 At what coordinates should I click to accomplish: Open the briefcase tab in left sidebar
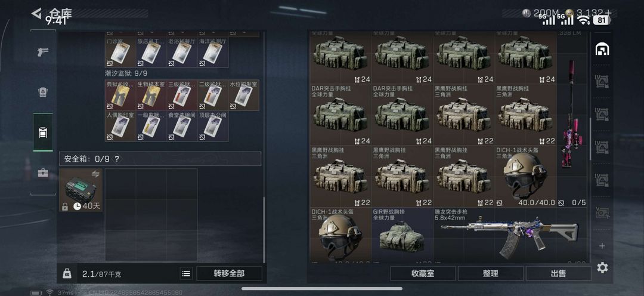[x=43, y=172]
